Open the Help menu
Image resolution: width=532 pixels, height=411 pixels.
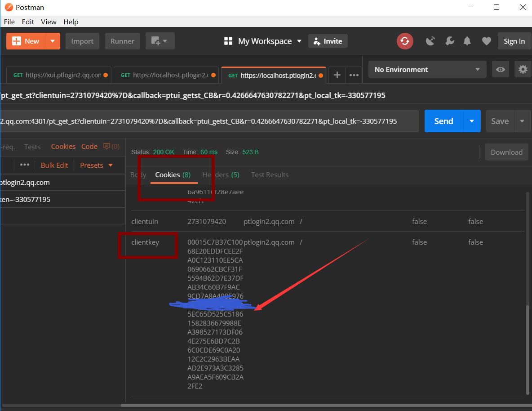tap(71, 22)
